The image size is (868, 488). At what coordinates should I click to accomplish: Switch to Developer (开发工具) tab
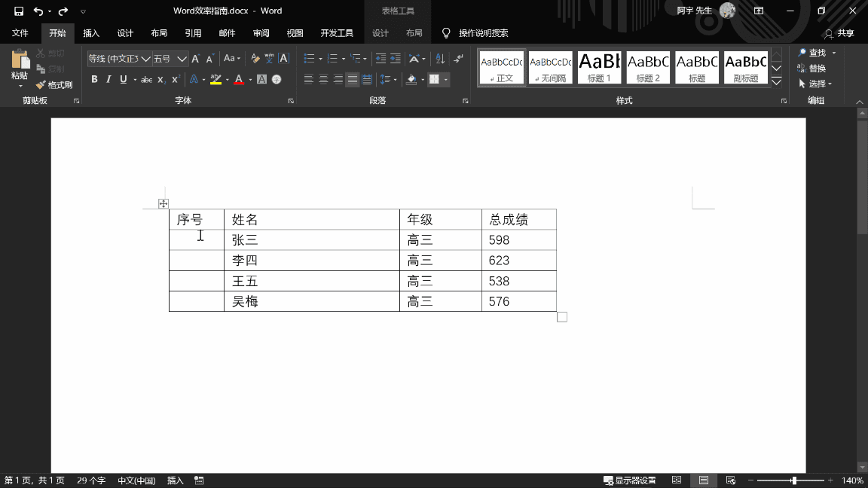pyautogui.click(x=337, y=33)
